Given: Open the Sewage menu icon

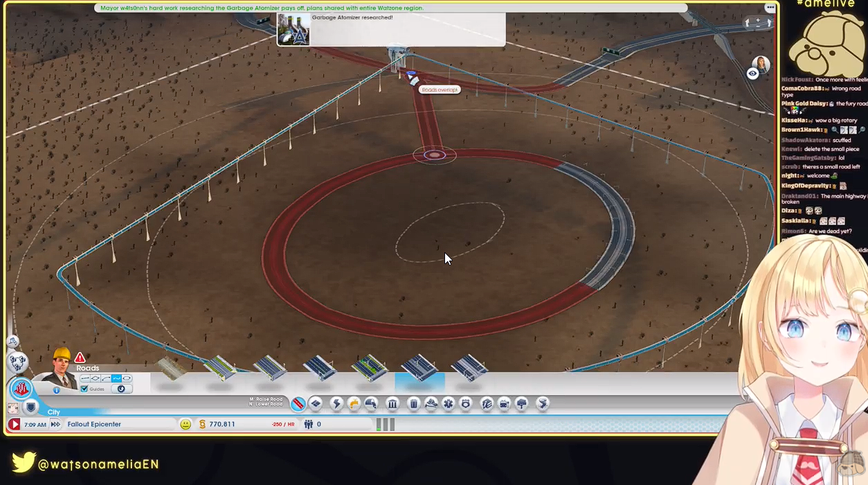Looking at the screenshot, I should (371, 403).
